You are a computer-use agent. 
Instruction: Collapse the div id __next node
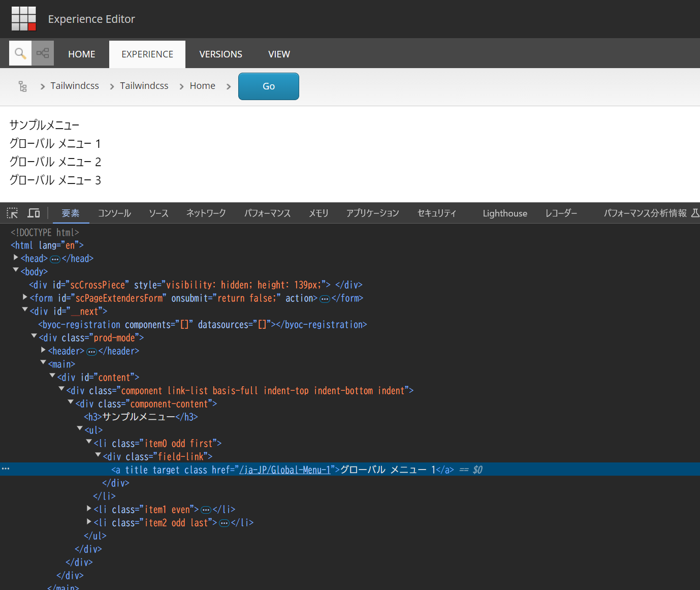coord(25,309)
